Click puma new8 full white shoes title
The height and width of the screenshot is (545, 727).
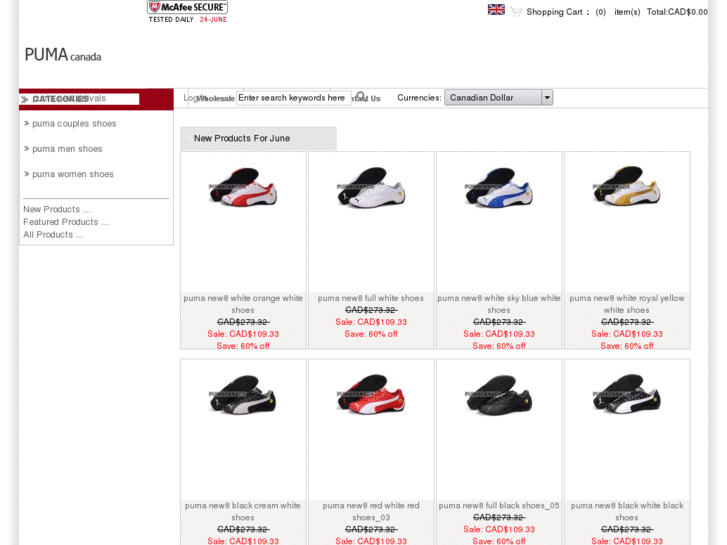point(371,298)
